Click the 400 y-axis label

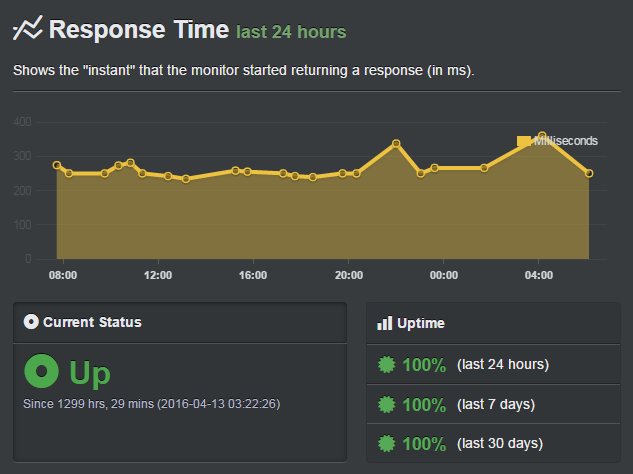[22, 122]
